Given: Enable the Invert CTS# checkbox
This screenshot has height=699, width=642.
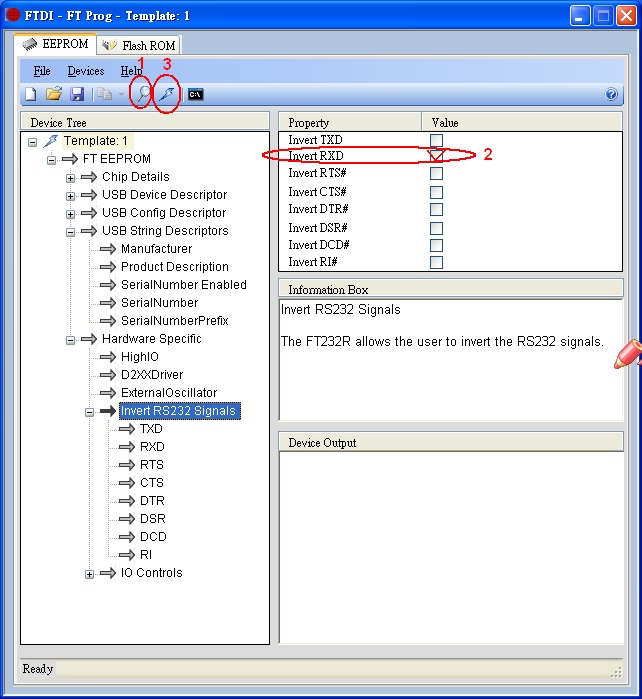Looking at the screenshot, I should (436, 193).
